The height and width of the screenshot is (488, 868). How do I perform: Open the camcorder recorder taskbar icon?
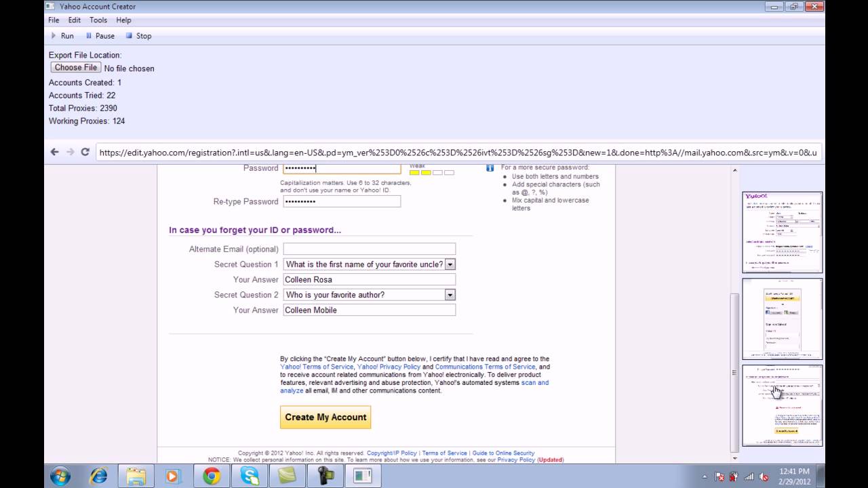(324, 476)
